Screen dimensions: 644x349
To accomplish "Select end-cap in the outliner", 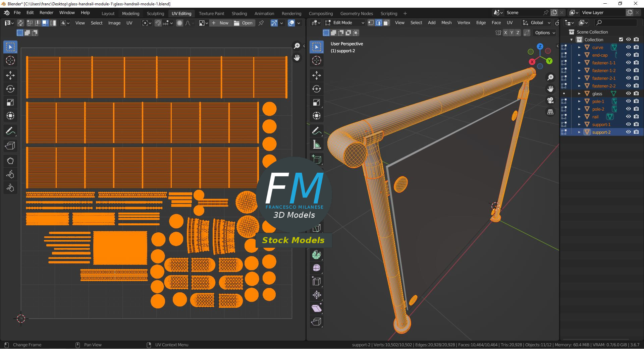I will pyautogui.click(x=600, y=55).
